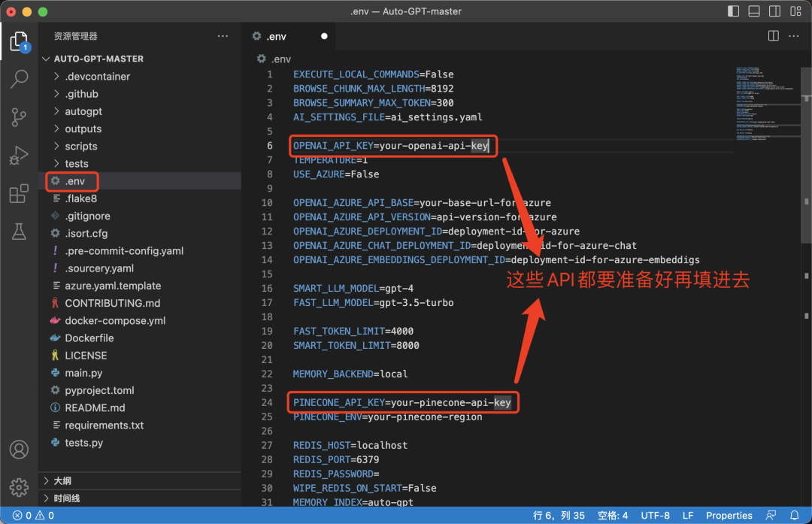Place cursor on SMART_LLM_MODEL=gpt-4 line

click(353, 289)
